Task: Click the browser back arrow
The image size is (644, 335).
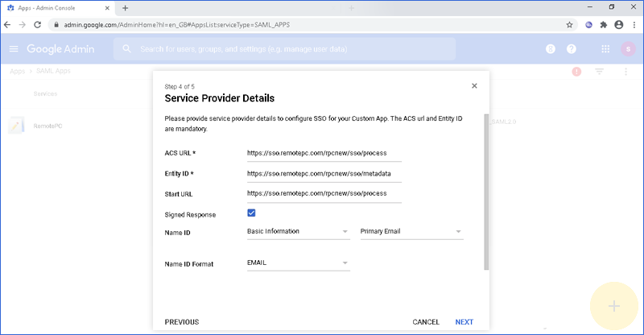Action: [x=8, y=25]
